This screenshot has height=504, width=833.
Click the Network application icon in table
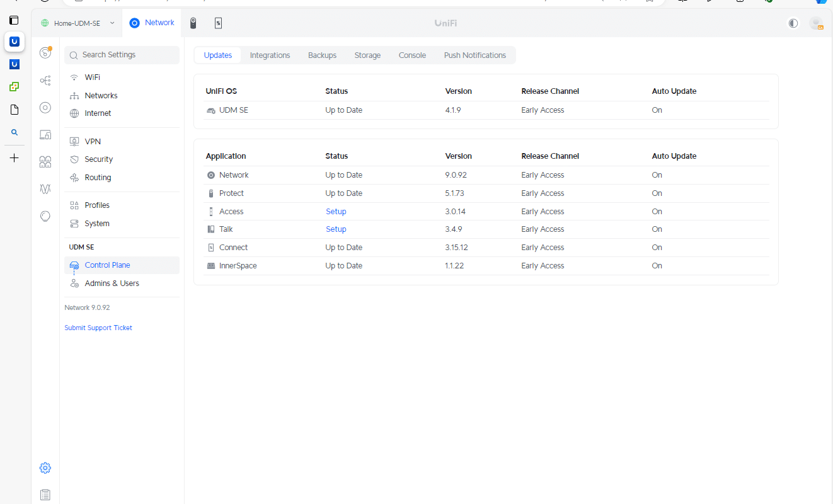pyautogui.click(x=211, y=175)
